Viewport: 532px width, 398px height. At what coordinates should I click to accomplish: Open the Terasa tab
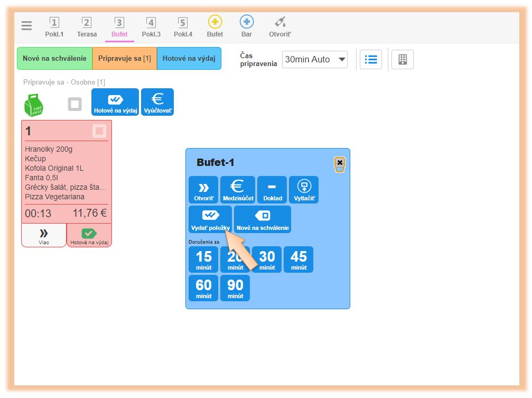point(87,27)
